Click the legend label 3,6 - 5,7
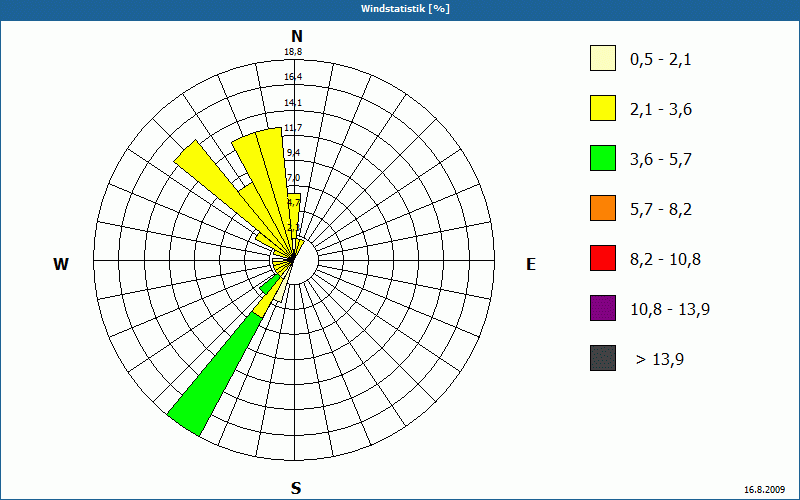This screenshot has height=500, width=800. (x=661, y=160)
